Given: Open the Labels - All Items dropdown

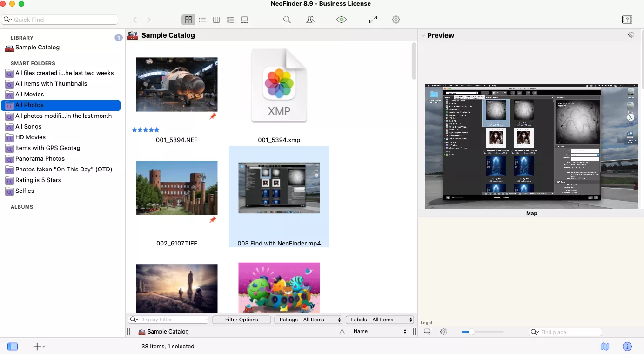Looking at the screenshot, I should pos(380,320).
